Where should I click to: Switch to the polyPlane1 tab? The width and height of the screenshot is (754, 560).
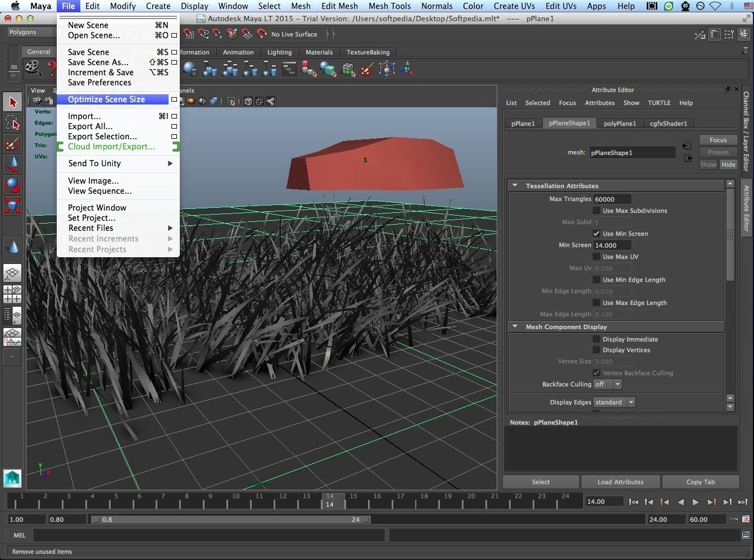(x=620, y=124)
